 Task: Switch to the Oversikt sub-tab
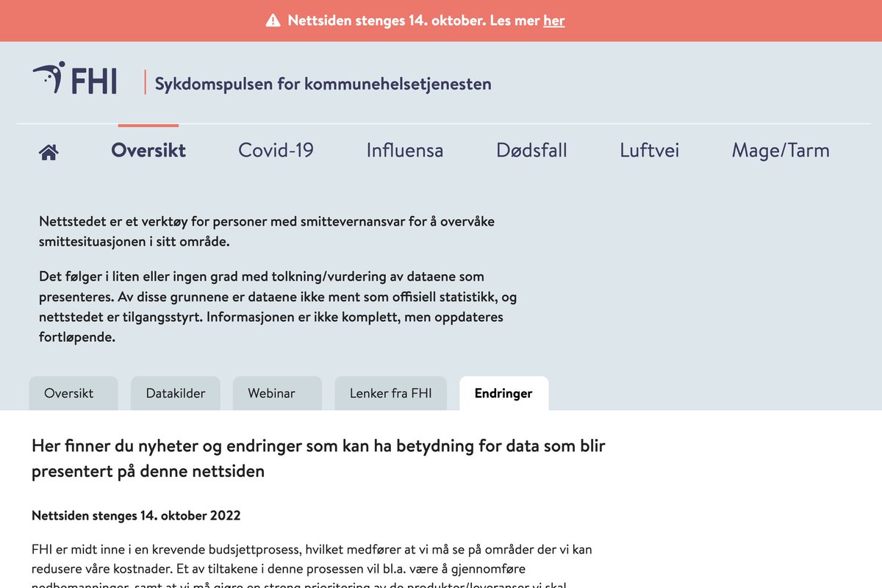[73, 393]
